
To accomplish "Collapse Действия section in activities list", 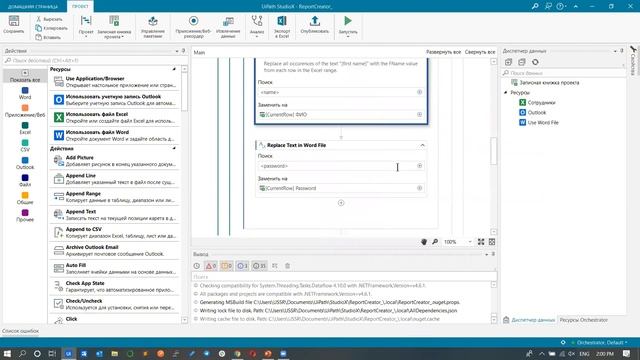I will [174, 149].
